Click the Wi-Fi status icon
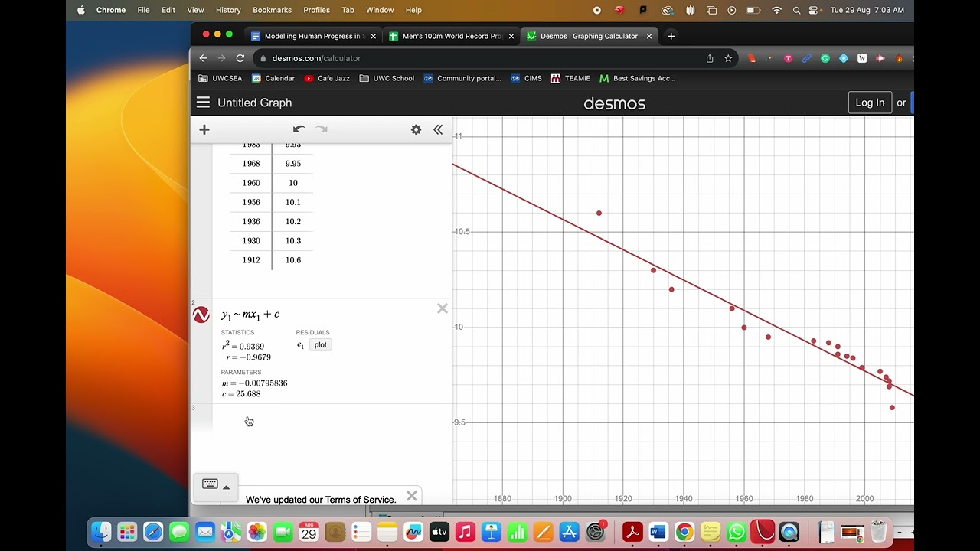 coord(777,10)
